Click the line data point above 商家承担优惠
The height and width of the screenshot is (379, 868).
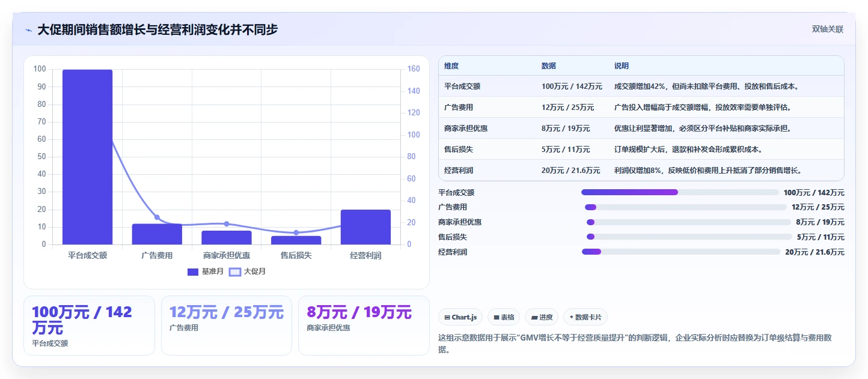[x=227, y=224]
